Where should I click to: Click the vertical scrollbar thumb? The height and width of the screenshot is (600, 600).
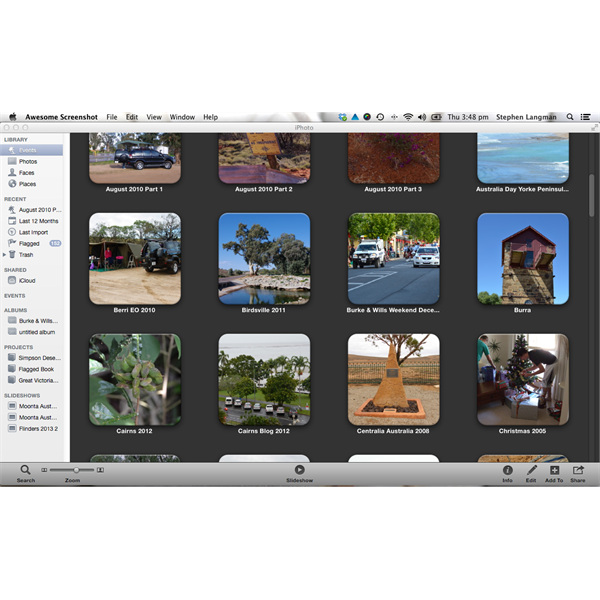[592, 194]
